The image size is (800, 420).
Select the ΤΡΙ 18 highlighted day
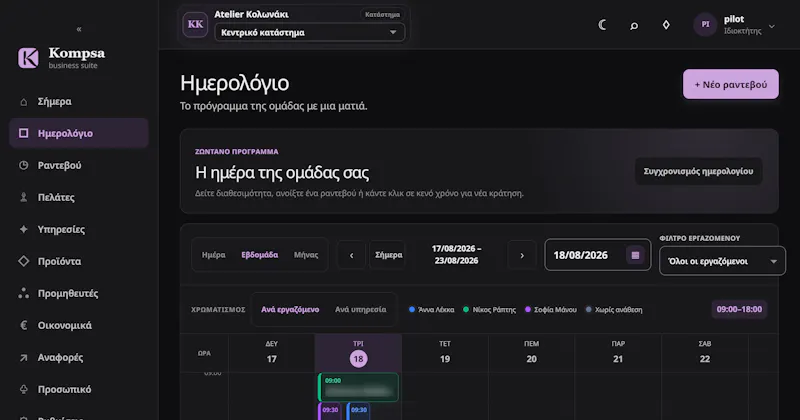(358, 353)
